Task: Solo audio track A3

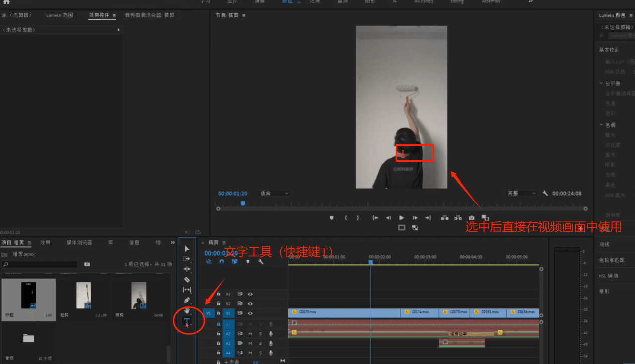Action: [x=260, y=343]
